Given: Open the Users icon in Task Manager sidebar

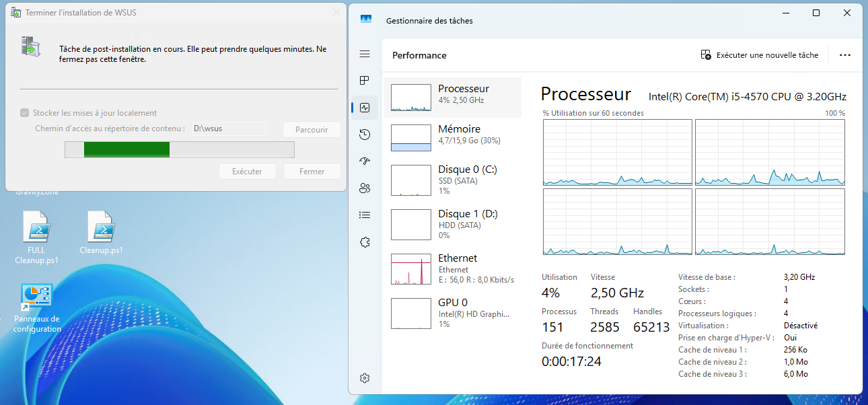Looking at the screenshot, I should tap(365, 188).
